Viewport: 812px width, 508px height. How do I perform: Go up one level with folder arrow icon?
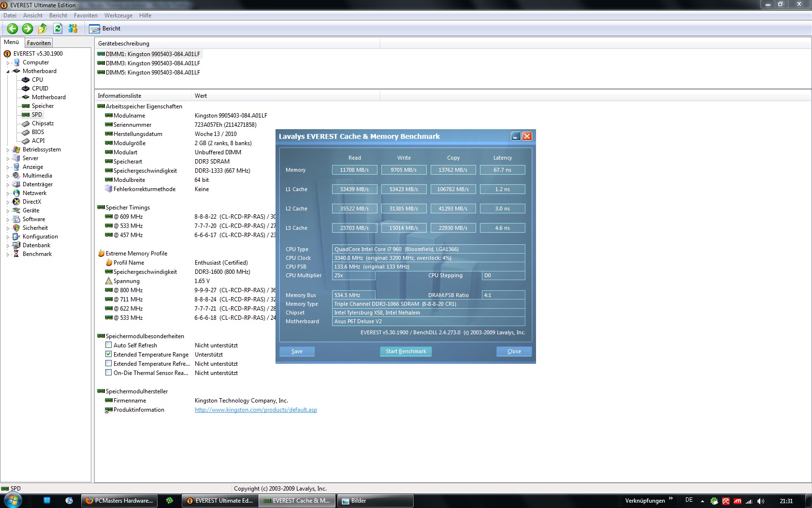pyautogui.click(x=43, y=29)
